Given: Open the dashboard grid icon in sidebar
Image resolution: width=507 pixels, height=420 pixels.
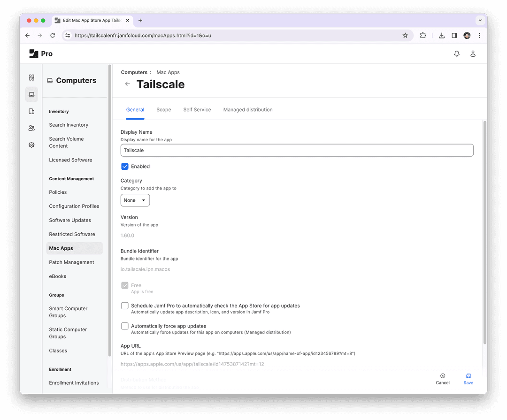Looking at the screenshot, I should [x=31, y=77].
